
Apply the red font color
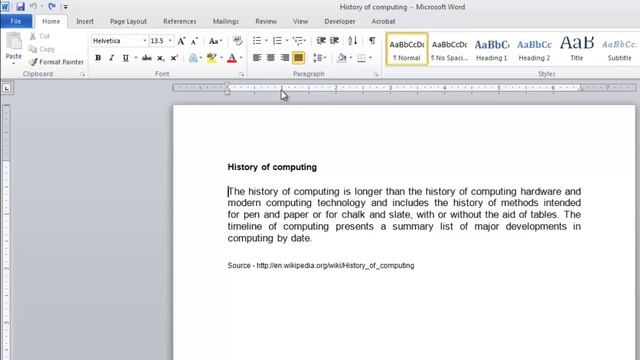232,58
